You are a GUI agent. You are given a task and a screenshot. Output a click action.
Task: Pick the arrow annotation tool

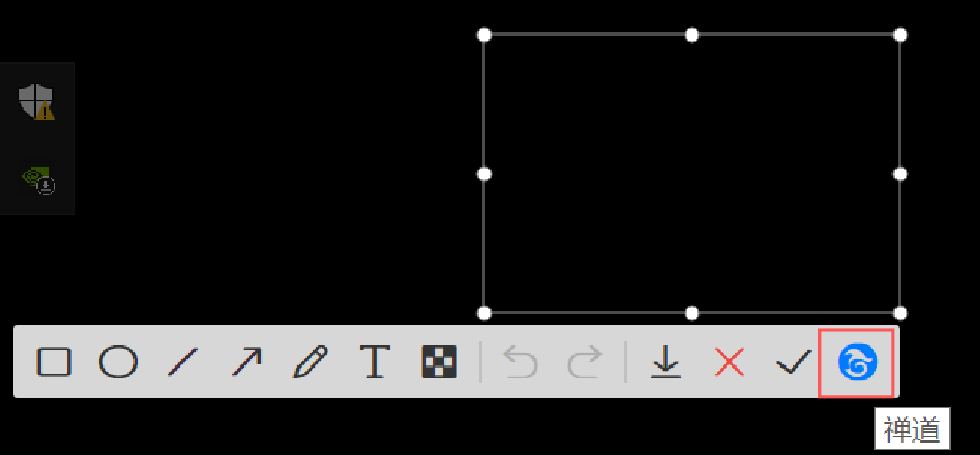(247, 362)
